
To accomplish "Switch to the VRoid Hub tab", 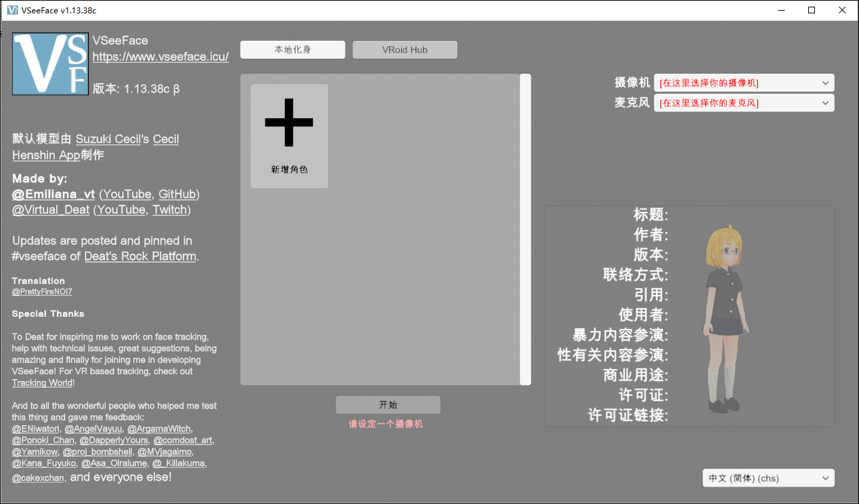I will tap(405, 50).
